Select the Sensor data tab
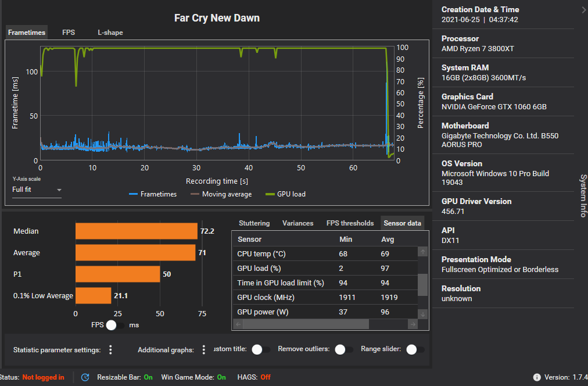This screenshot has height=386, width=588. tap(403, 223)
